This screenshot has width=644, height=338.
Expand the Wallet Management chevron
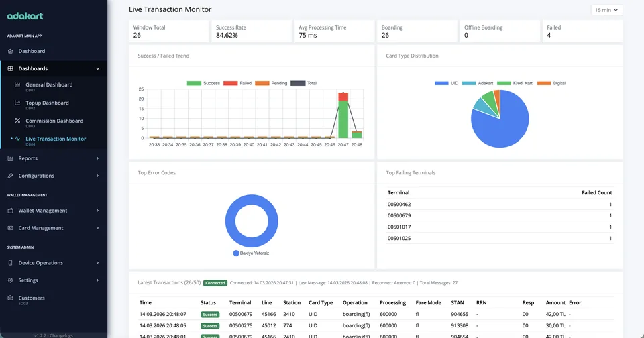pyautogui.click(x=98, y=211)
